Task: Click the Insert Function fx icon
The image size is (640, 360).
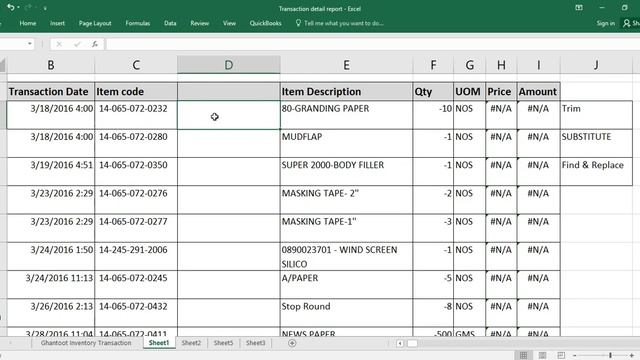Action: pyautogui.click(x=95, y=44)
